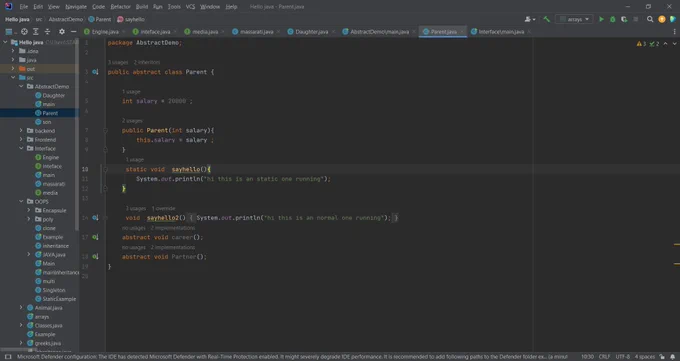The image size is (680, 361).
Task: Open the arrays run configuration dropdown
Action: [575, 19]
